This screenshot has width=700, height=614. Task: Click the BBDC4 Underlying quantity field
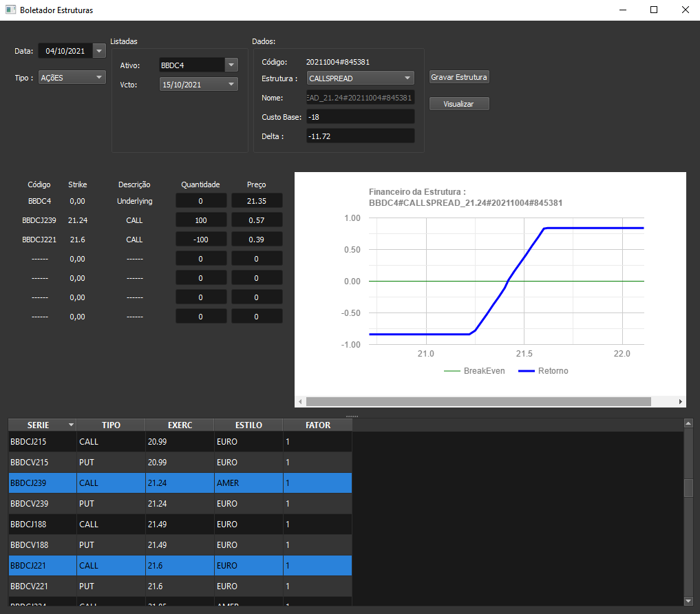201,201
